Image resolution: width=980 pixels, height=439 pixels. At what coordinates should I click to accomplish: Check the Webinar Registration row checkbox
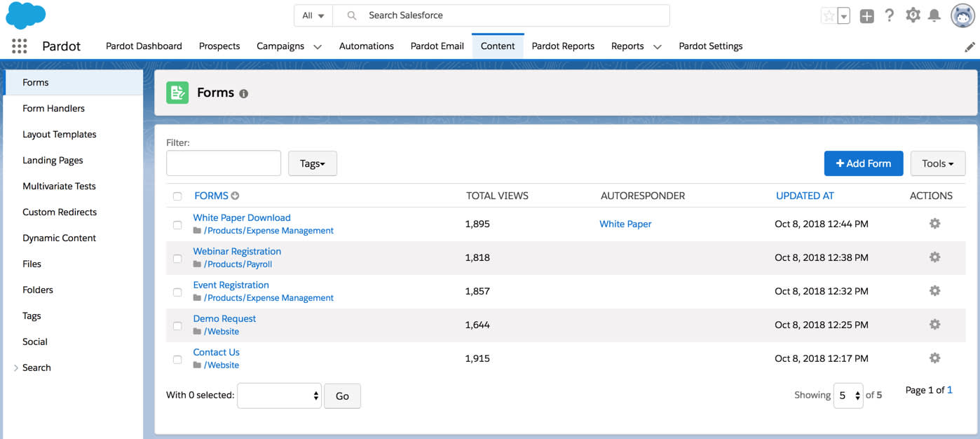(x=177, y=259)
